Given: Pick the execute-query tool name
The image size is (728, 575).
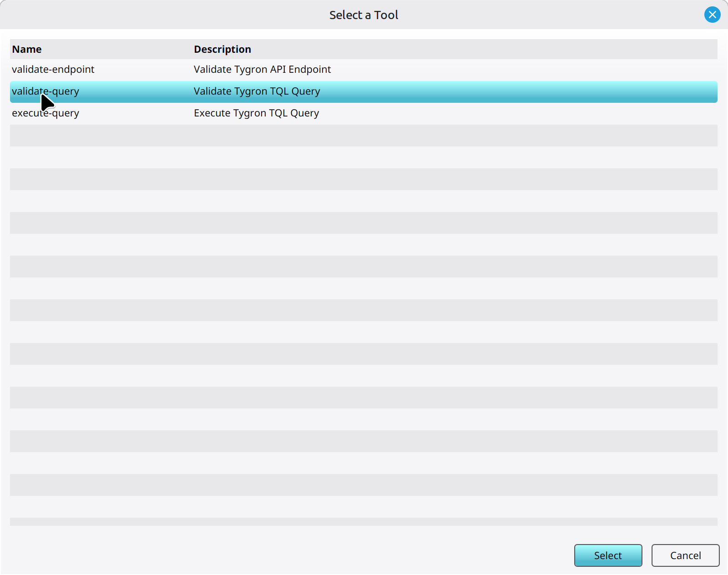Looking at the screenshot, I should click(45, 113).
